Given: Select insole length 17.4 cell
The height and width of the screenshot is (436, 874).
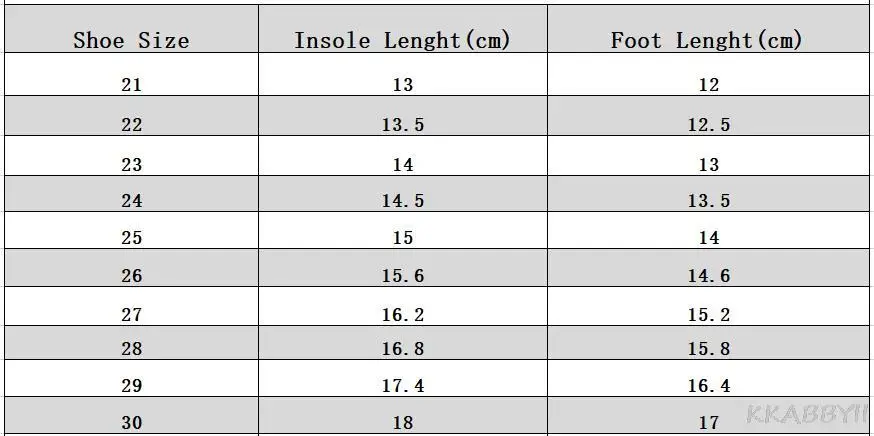Looking at the screenshot, I should click(x=402, y=385).
